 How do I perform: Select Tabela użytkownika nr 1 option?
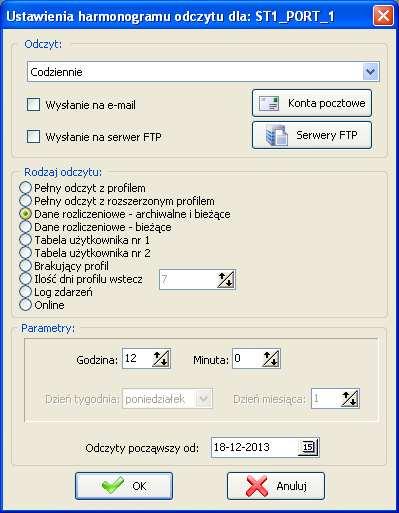coord(26,240)
